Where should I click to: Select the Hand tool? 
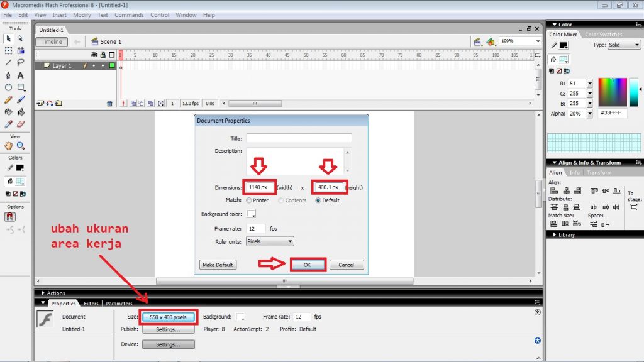coord(8,146)
